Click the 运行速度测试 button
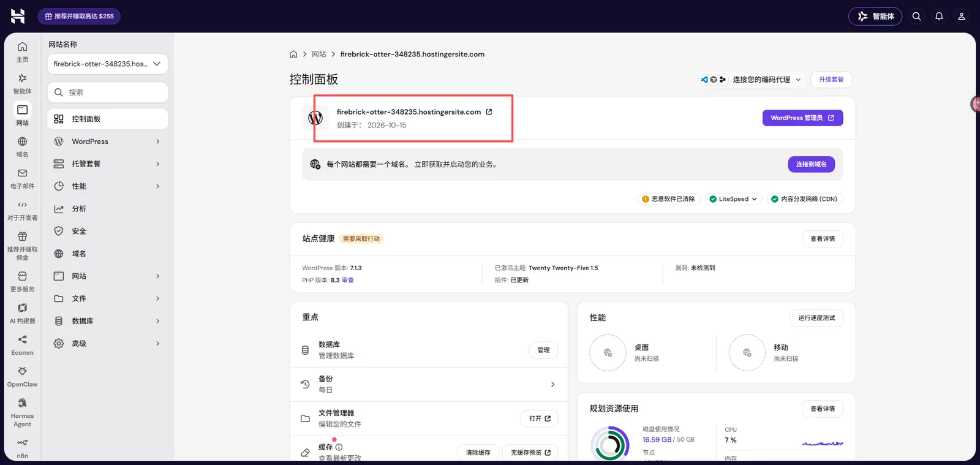The width and height of the screenshot is (980, 465). (x=816, y=318)
